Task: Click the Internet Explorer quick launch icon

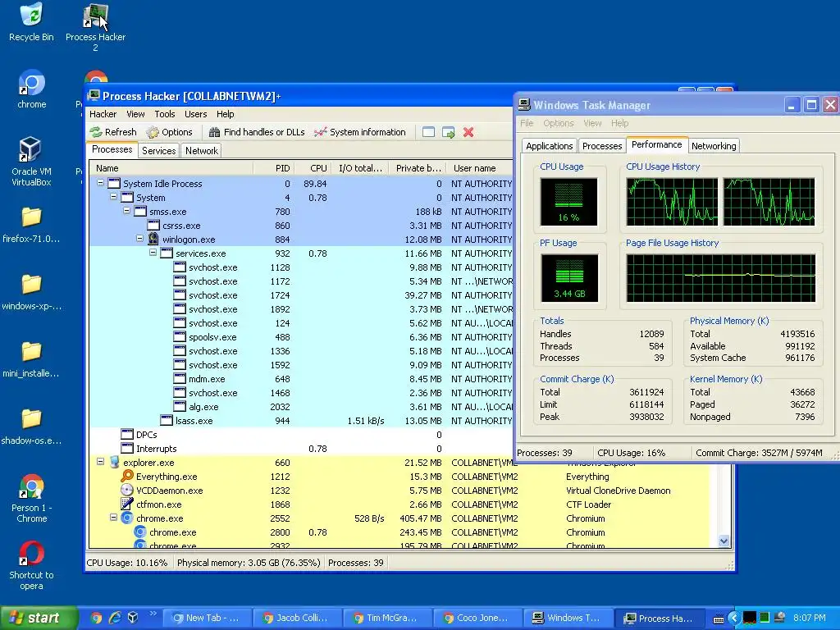Action: point(115,618)
